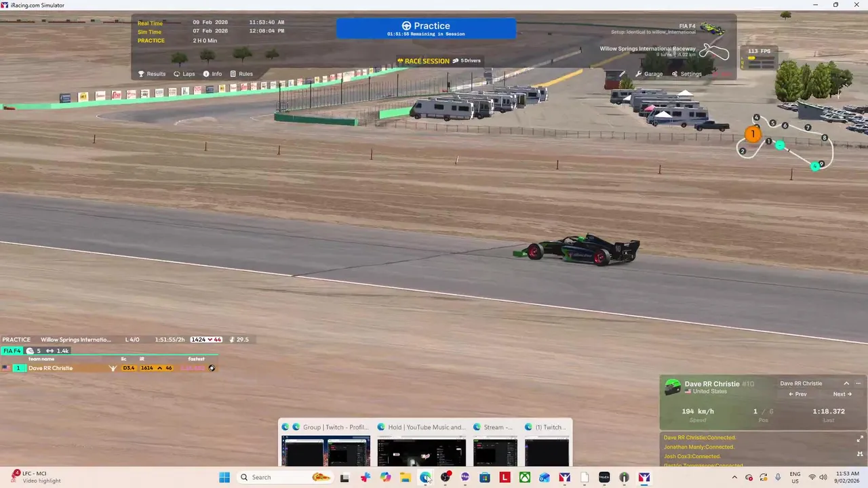Open the colorful pinwheel app on taskbar
868x488 pixels.
[x=366, y=477]
